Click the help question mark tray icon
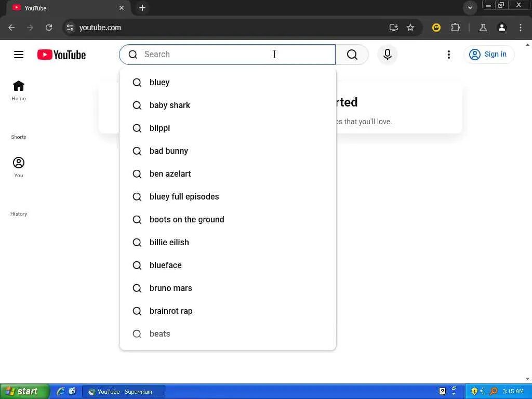The width and height of the screenshot is (532, 399). click(x=442, y=391)
